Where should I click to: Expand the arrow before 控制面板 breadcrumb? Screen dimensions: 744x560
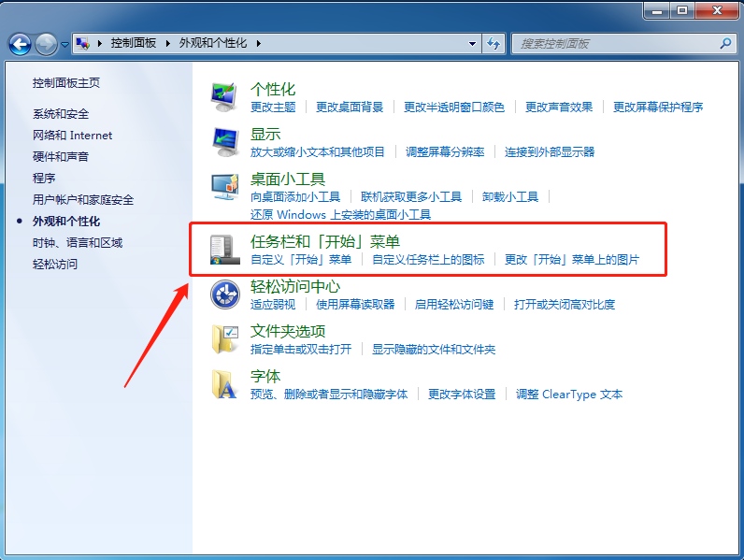100,44
